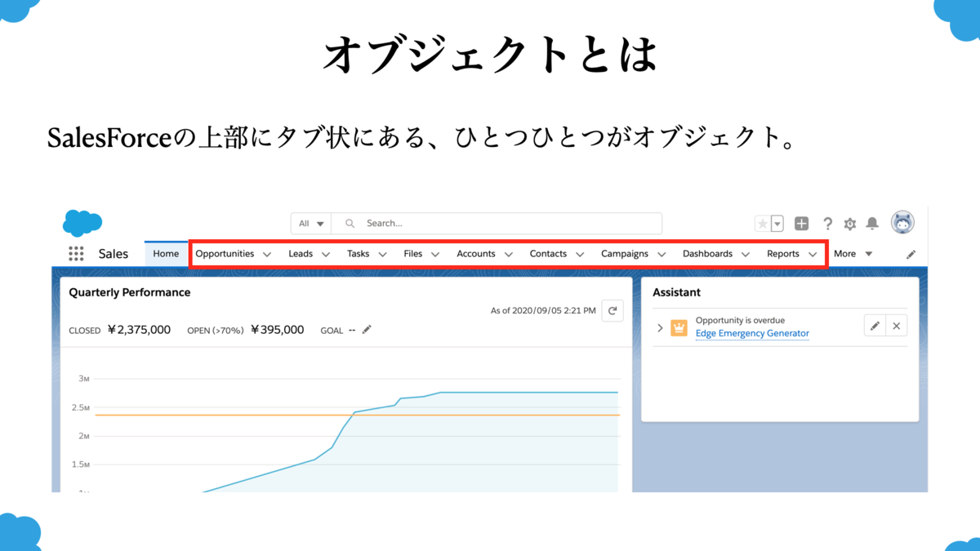Open the help question mark icon
Image resolution: width=980 pixels, height=551 pixels.
click(x=827, y=223)
